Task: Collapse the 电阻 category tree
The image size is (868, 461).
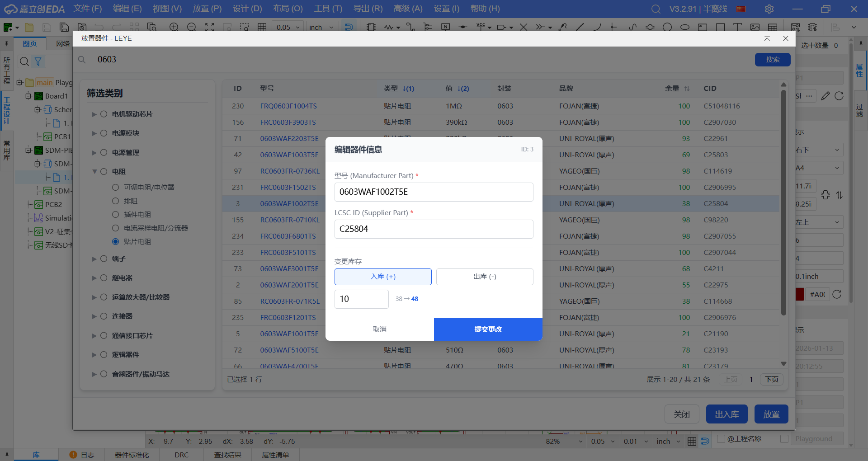Action: [x=94, y=172]
